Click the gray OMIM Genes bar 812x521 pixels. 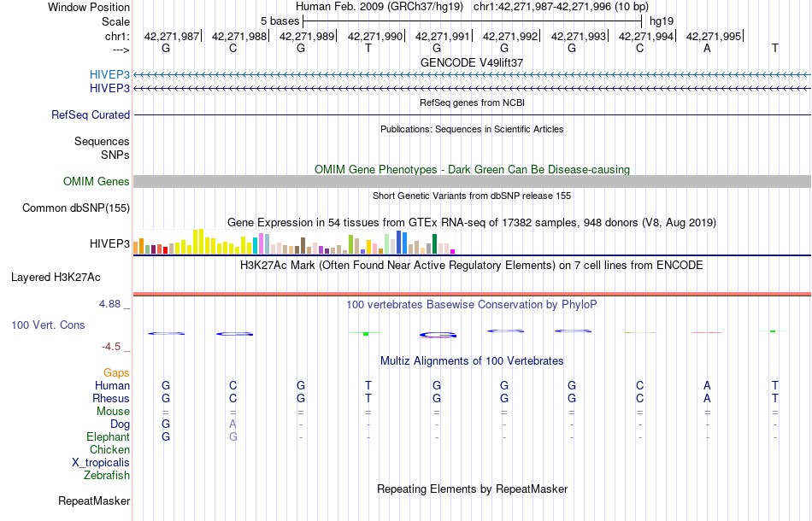pos(472,181)
